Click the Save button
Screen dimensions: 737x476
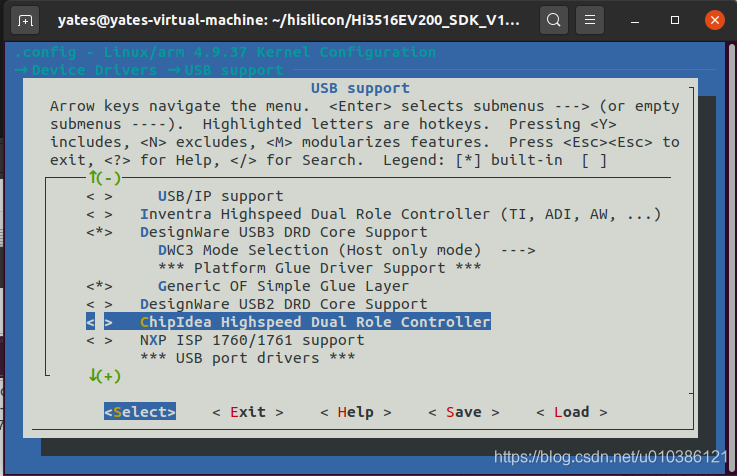pyautogui.click(x=464, y=412)
